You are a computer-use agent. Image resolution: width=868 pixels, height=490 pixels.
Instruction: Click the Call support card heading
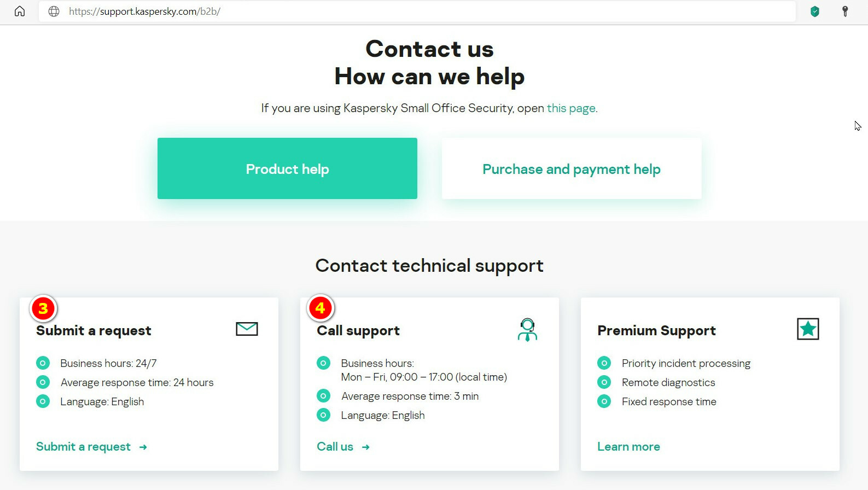358,330
